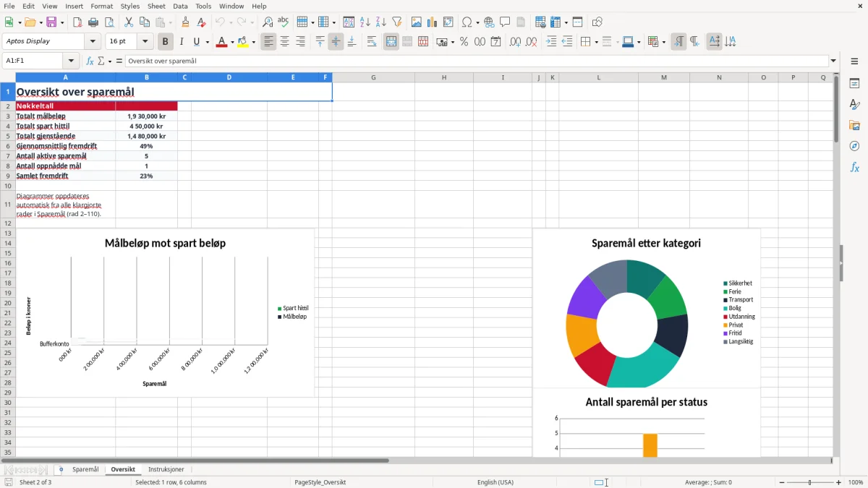Apply the red font color swatch
The width and height of the screenshot is (868, 488).
click(x=221, y=42)
